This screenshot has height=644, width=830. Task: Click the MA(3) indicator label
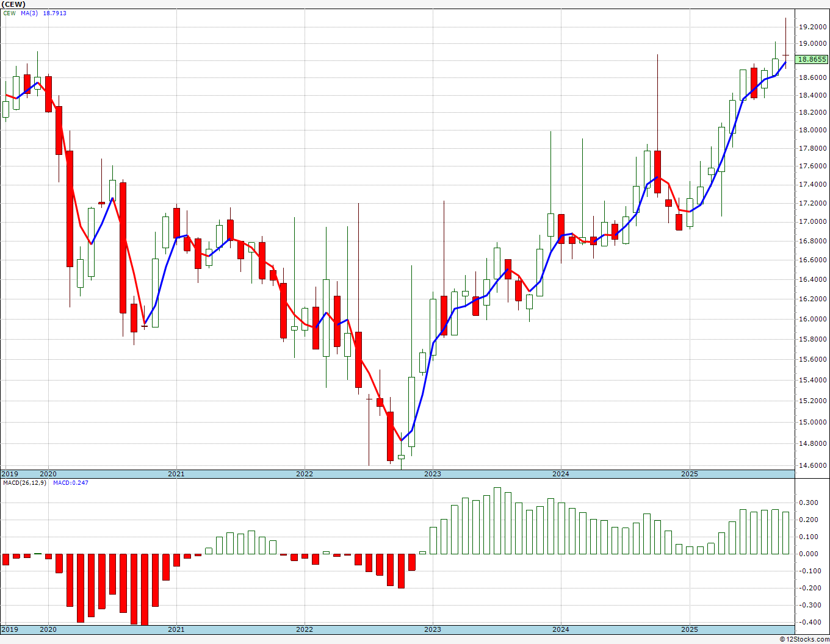[29, 13]
